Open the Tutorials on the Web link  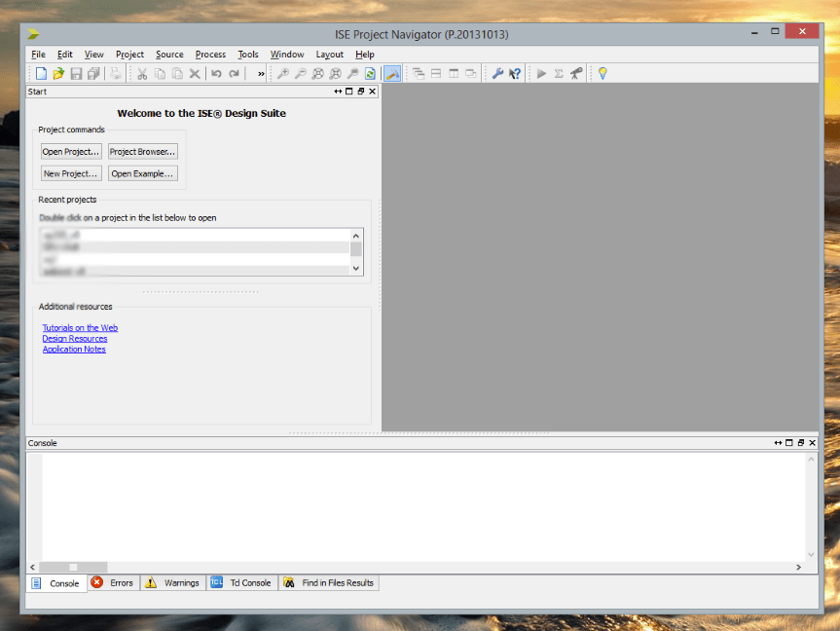click(80, 328)
